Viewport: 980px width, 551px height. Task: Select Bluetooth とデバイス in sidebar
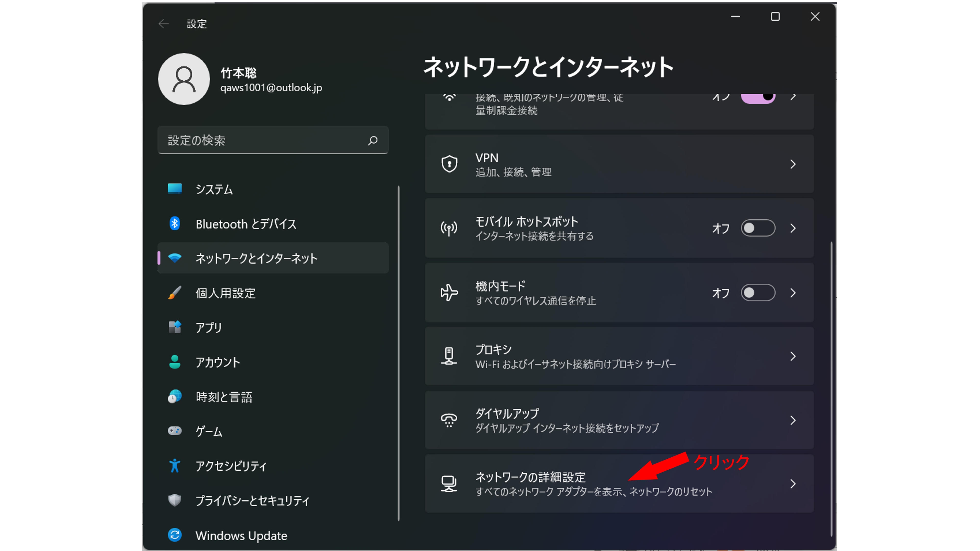[246, 224]
